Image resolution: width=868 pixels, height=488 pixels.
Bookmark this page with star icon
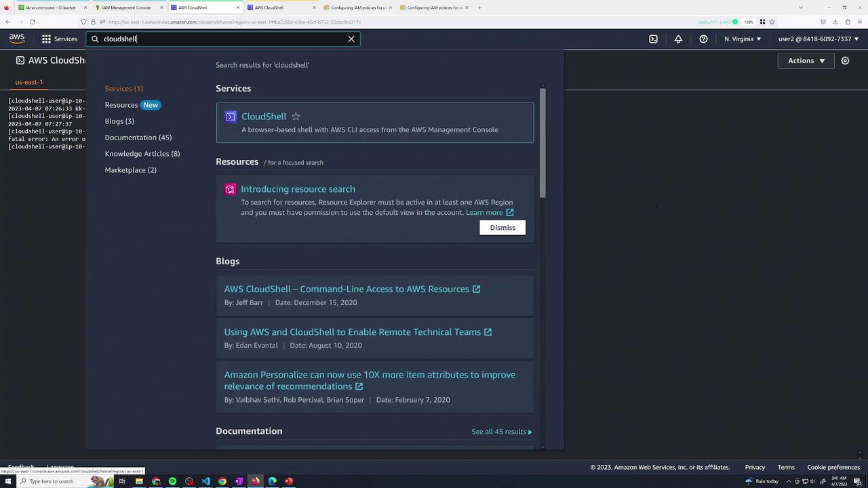(772, 22)
